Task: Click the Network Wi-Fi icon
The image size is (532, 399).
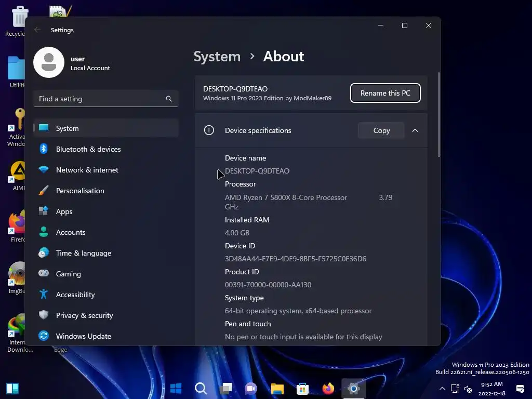Action: click(44, 169)
